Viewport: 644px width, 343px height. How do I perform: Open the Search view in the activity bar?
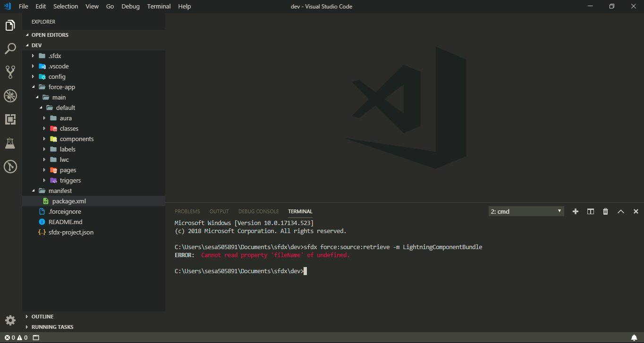(x=10, y=49)
